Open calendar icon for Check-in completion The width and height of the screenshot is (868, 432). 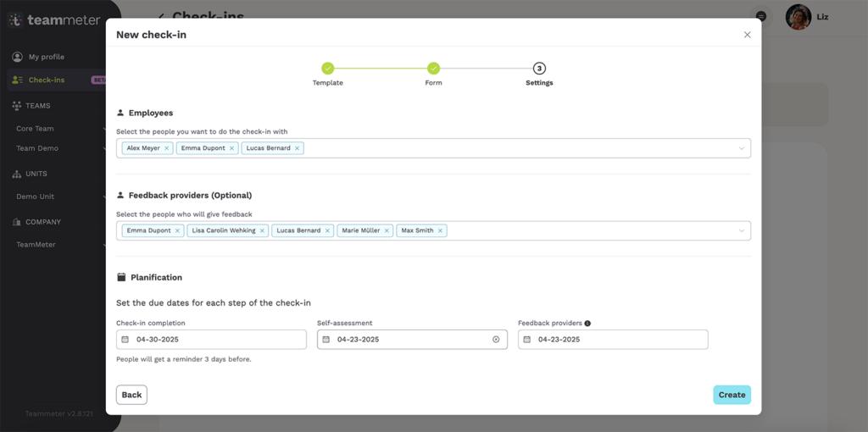[x=125, y=340]
